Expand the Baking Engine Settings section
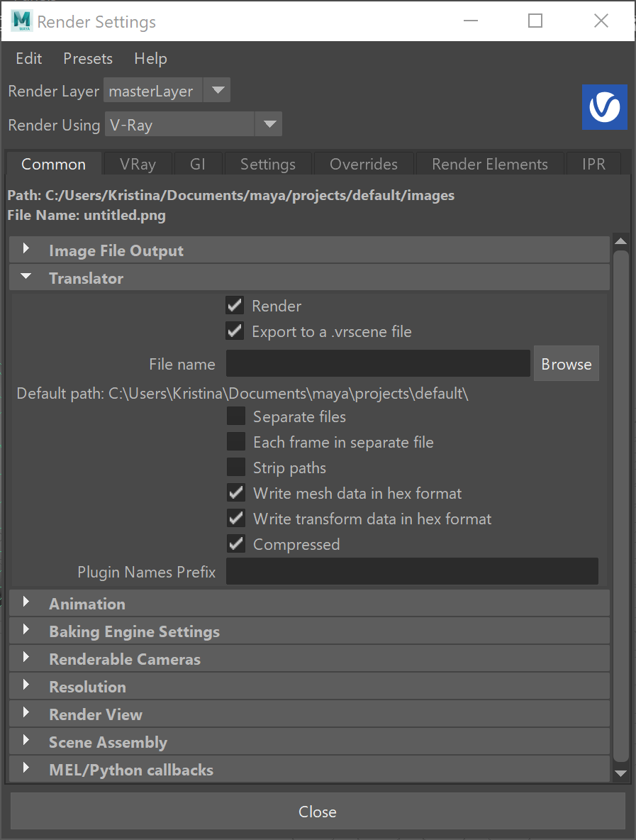Screen dimensions: 636x840 [x=26, y=629]
